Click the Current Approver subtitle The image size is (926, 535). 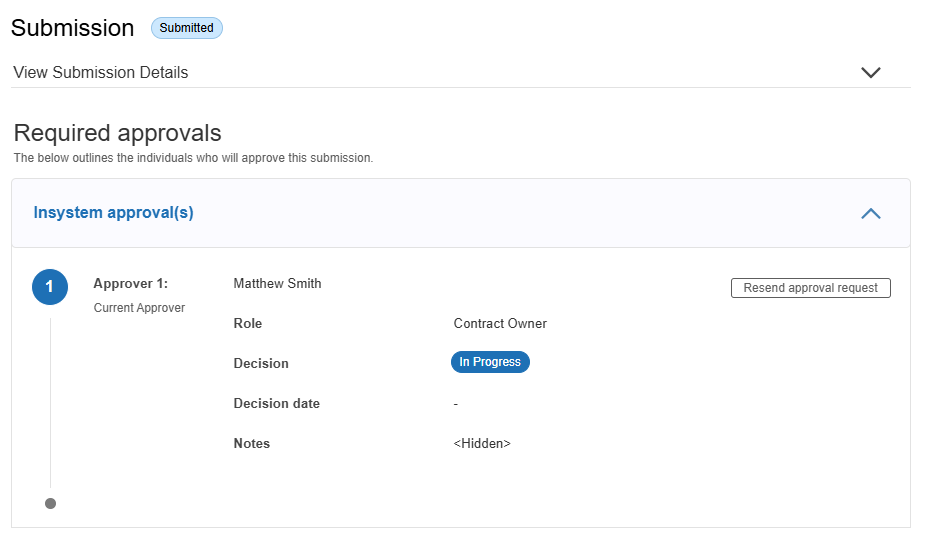(139, 308)
